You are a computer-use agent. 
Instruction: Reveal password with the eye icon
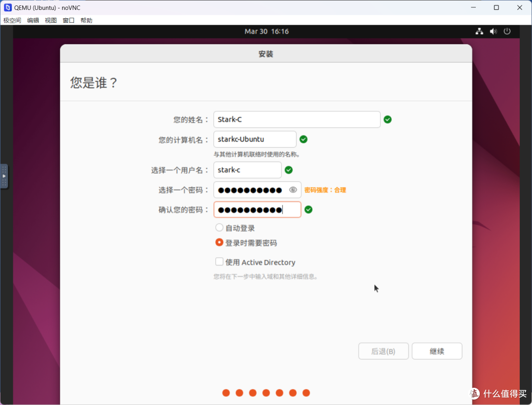pos(293,190)
